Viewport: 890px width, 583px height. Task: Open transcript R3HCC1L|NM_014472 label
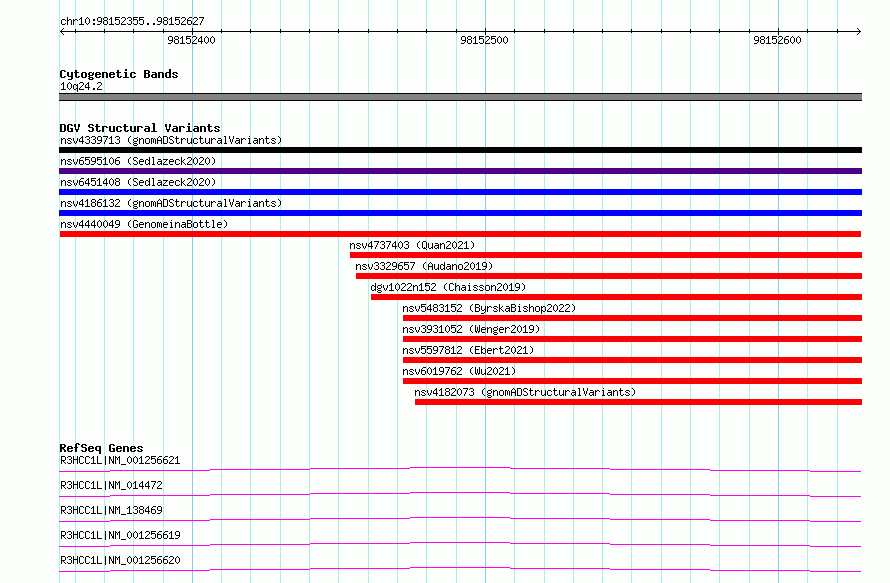(x=111, y=485)
